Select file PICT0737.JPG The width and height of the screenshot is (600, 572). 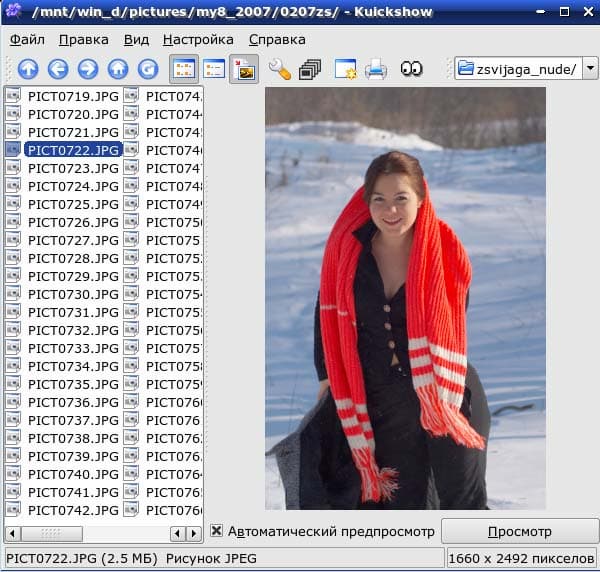tap(73, 420)
